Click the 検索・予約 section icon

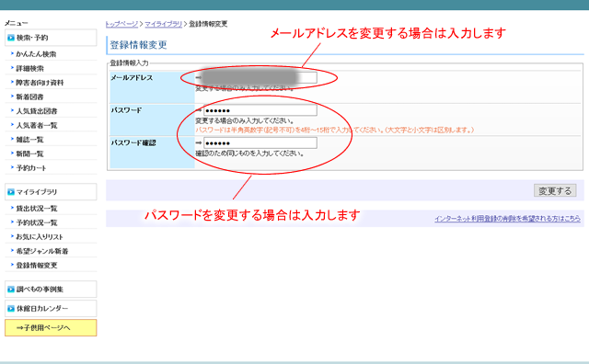[x=11, y=38]
